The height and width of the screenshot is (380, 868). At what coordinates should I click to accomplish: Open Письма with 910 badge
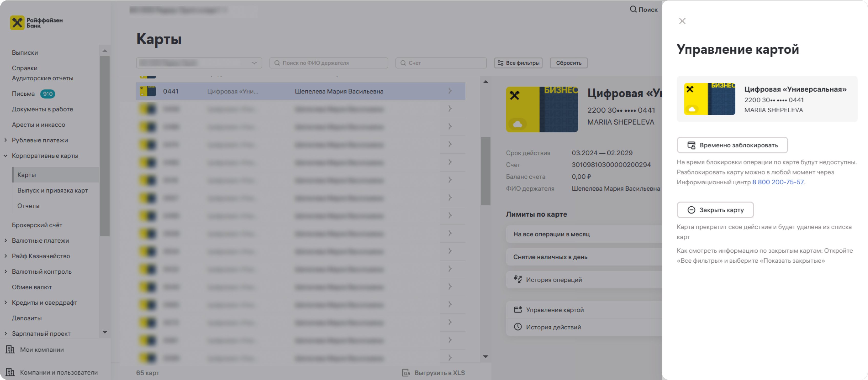[33, 94]
